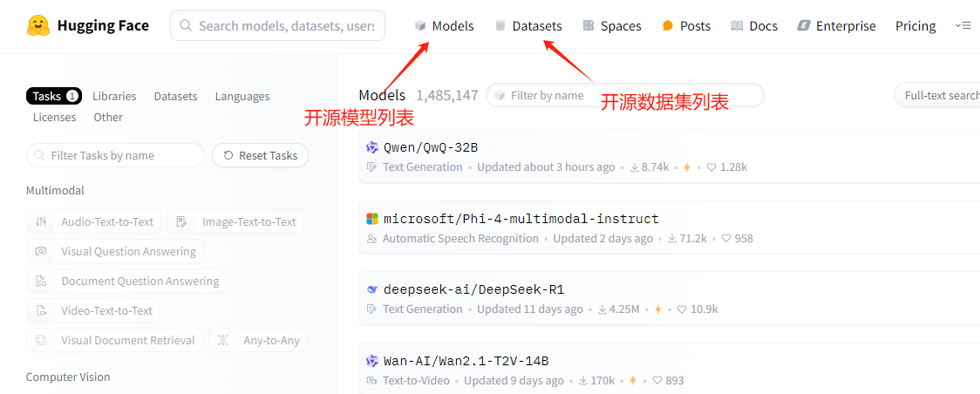Toggle the Document Question Answering filter

point(126,281)
